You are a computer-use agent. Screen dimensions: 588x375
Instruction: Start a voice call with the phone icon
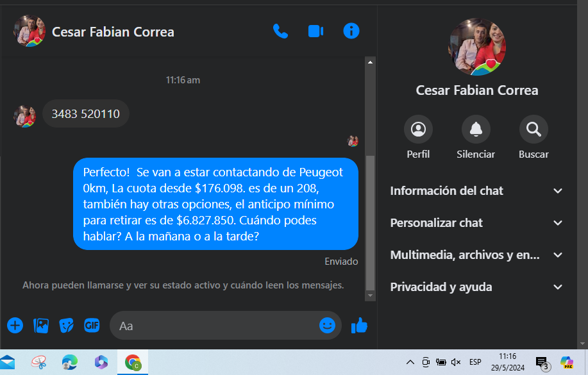pos(280,31)
